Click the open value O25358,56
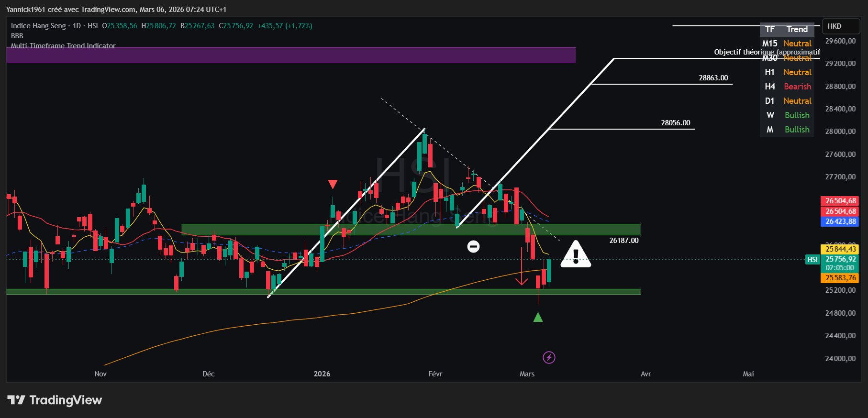This screenshot has width=868, height=418. (120, 26)
